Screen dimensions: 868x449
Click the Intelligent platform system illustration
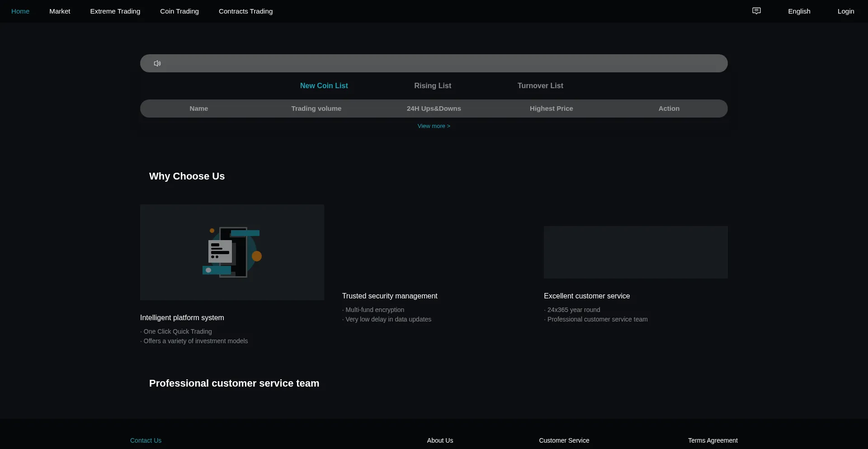tap(232, 252)
